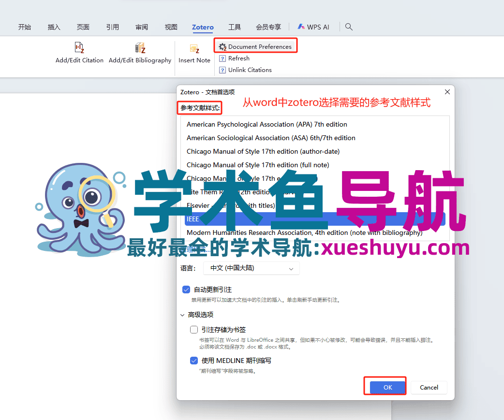Click Cancel to dismiss the dialog

click(x=429, y=387)
